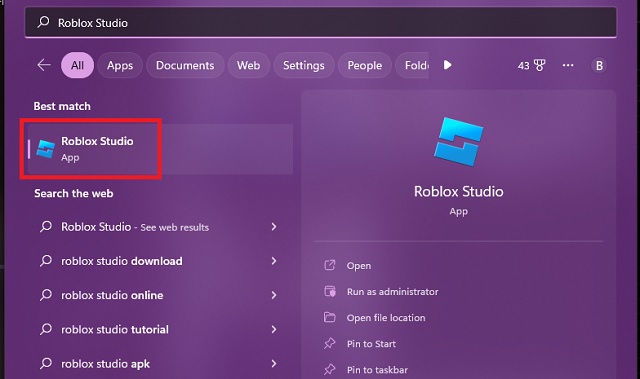This screenshot has width=640, height=379.
Task: Click the search magnifier icon in search box
Action: click(43, 22)
